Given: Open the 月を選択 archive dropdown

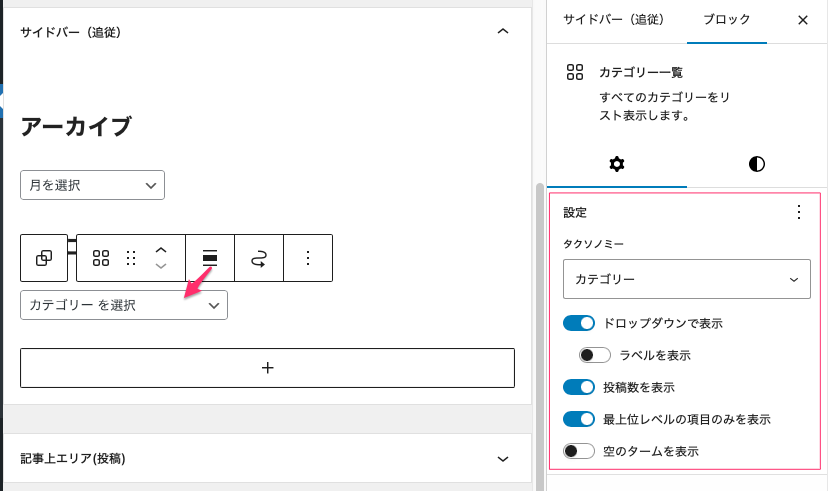Looking at the screenshot, I should (92, 185).
